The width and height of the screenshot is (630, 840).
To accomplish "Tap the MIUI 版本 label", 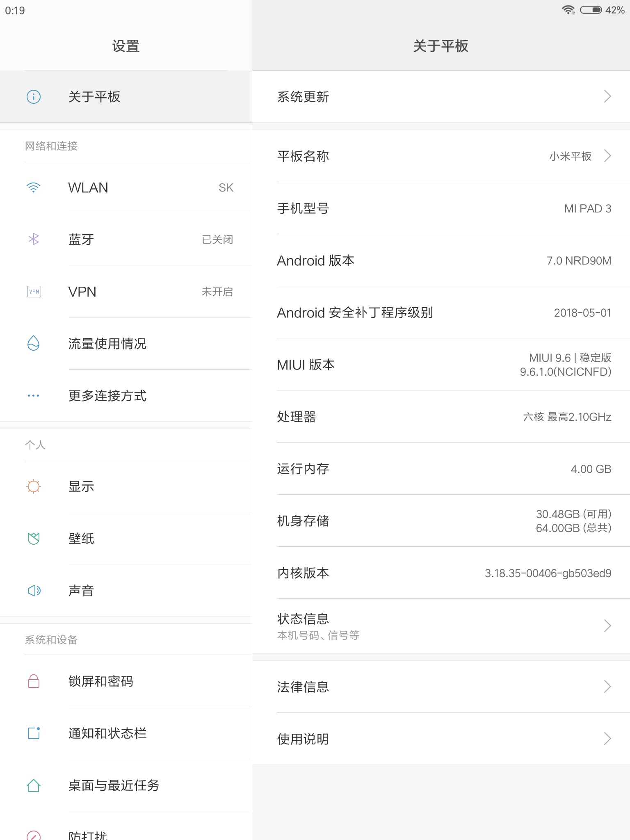I will [306, 365].
